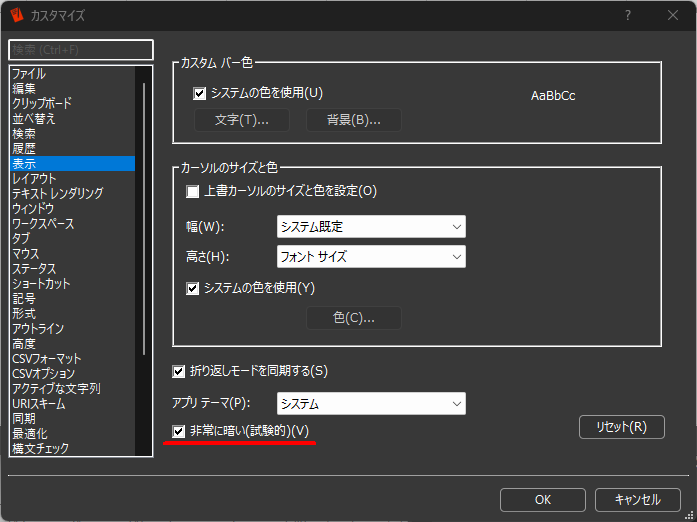The width and height of the screenshot is (697, 522).
Task: Select 同期 category
Action: [72, 419]
